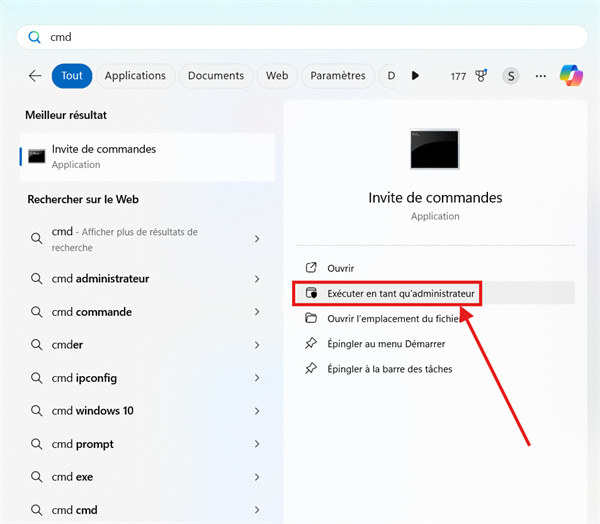Open the Copilot icon
The image size is (600, 524).
click(571, 75)
